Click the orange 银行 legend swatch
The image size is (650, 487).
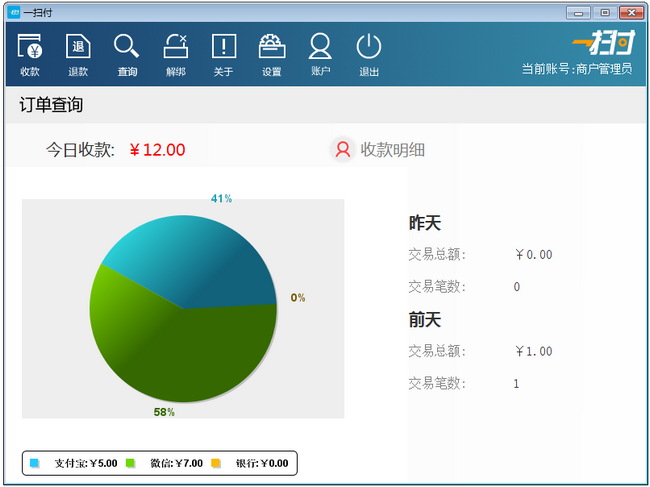(x=216, y=463)
